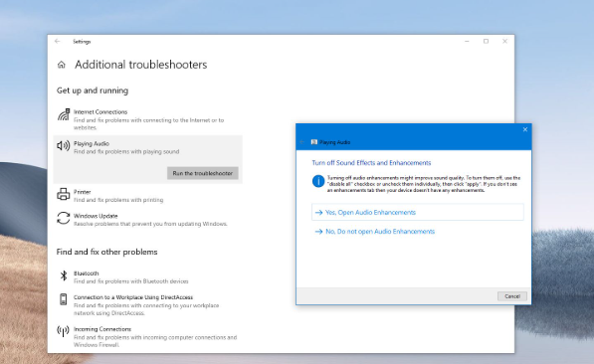Image resolution: width=594 pixels, height=364 pixels.
Task: Select the Internet Connections troubleshooter
Action: (147, 119)
